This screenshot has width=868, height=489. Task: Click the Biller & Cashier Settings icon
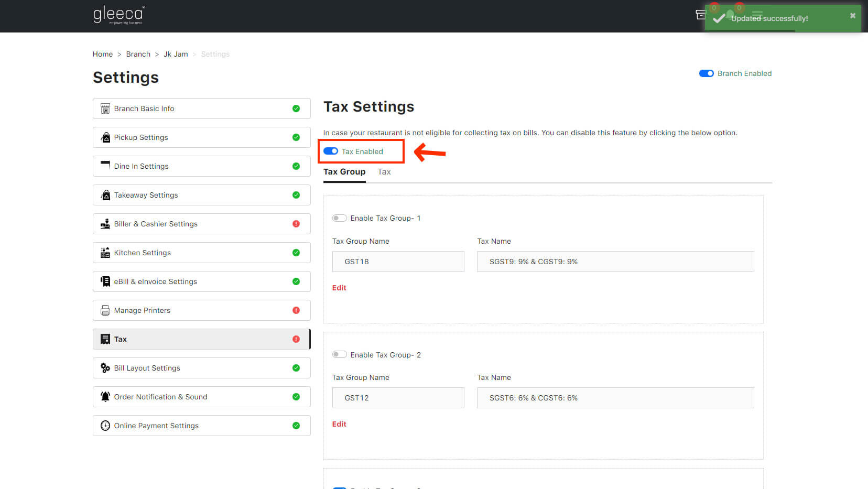(x=105, y=224)
